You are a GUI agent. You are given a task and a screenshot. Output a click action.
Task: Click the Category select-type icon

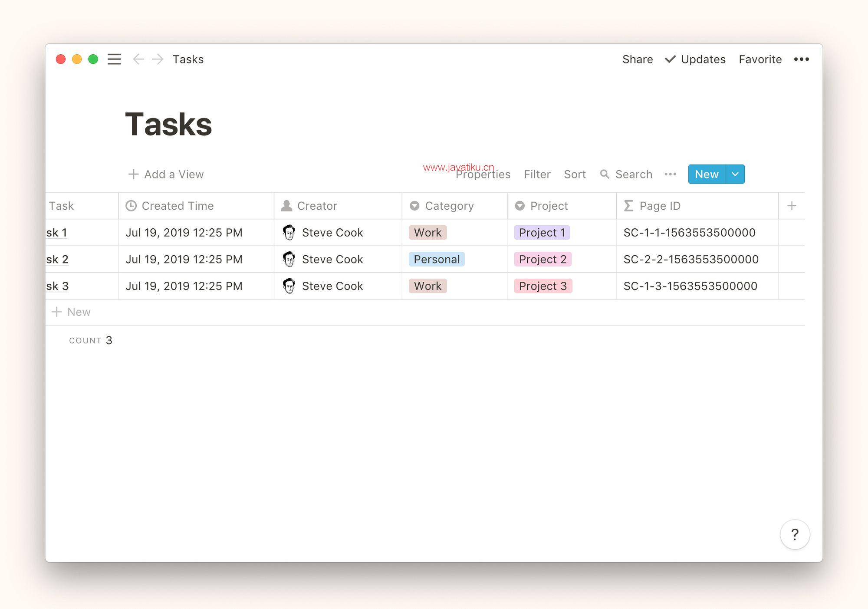[x=414, y=206]
